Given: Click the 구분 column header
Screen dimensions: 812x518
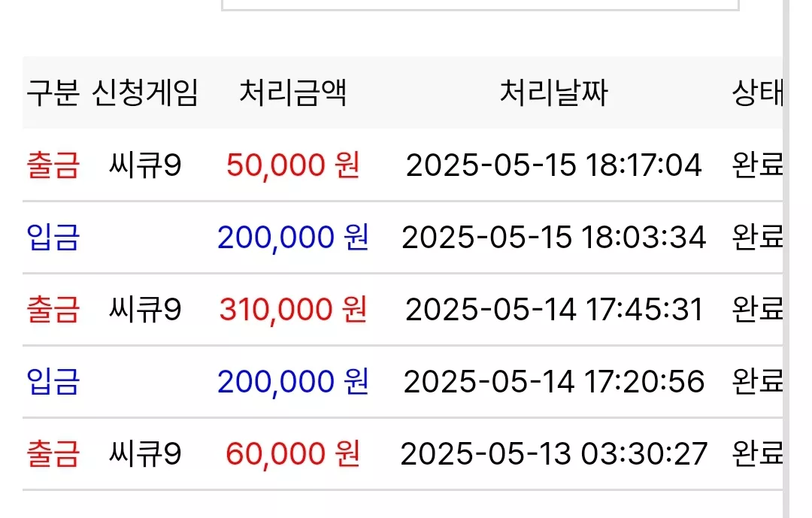Looking at the screenshot, I should (x=53, y=93).
